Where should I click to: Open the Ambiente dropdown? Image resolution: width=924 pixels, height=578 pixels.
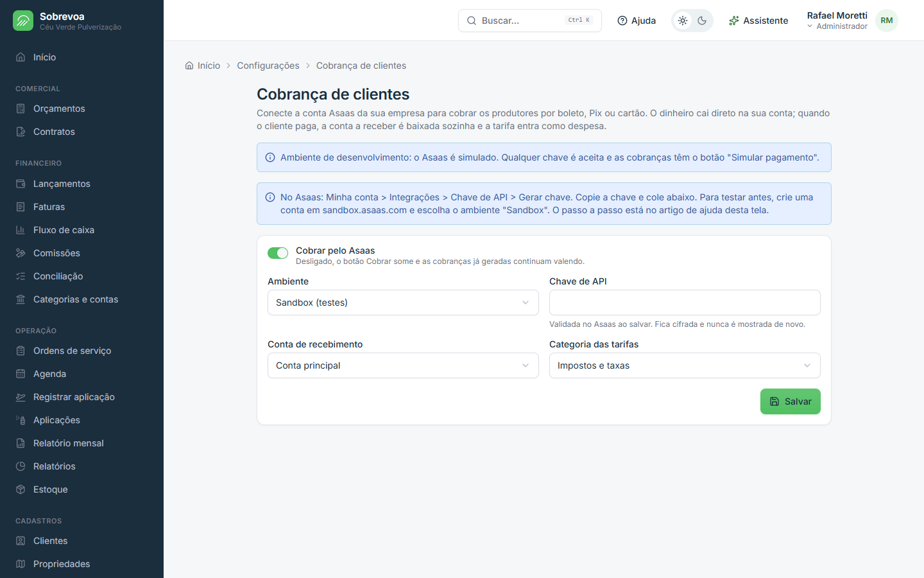403,302
